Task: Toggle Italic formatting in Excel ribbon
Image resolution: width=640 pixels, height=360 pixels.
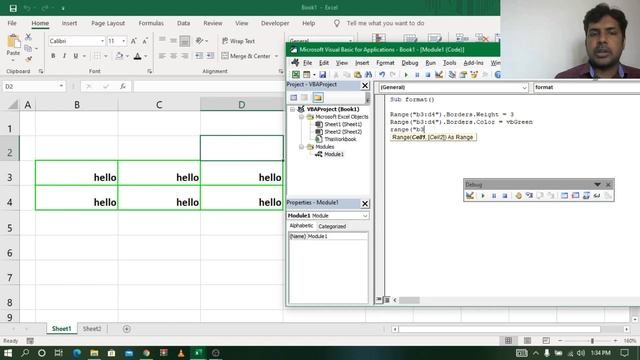Action: coord(64,56)
